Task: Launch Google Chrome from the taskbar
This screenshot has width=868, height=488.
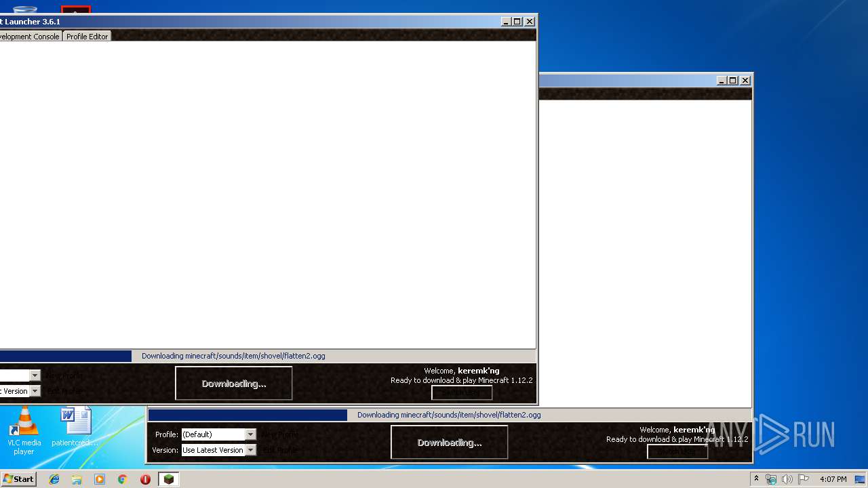Action: point(123,479)
